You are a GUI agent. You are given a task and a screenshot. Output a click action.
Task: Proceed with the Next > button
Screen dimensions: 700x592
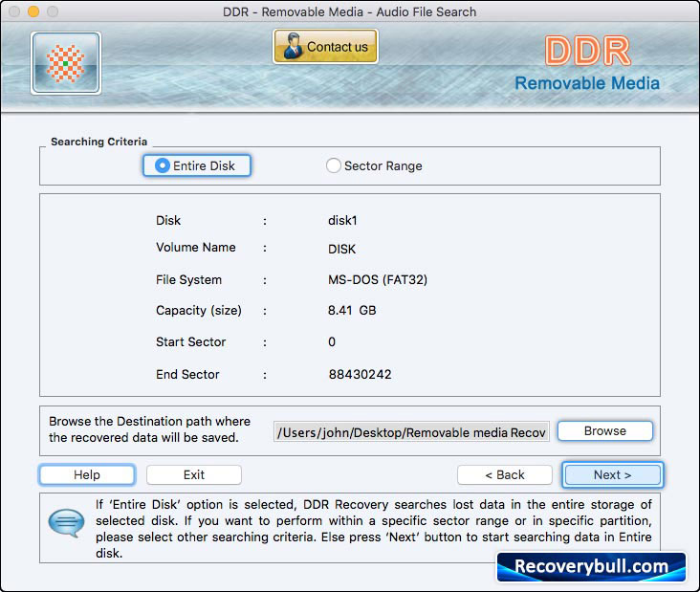click(612, 474)
